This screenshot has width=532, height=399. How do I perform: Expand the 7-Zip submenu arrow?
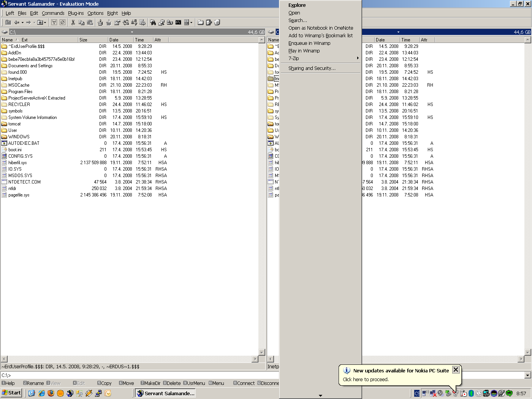click(x=358, y=58)
